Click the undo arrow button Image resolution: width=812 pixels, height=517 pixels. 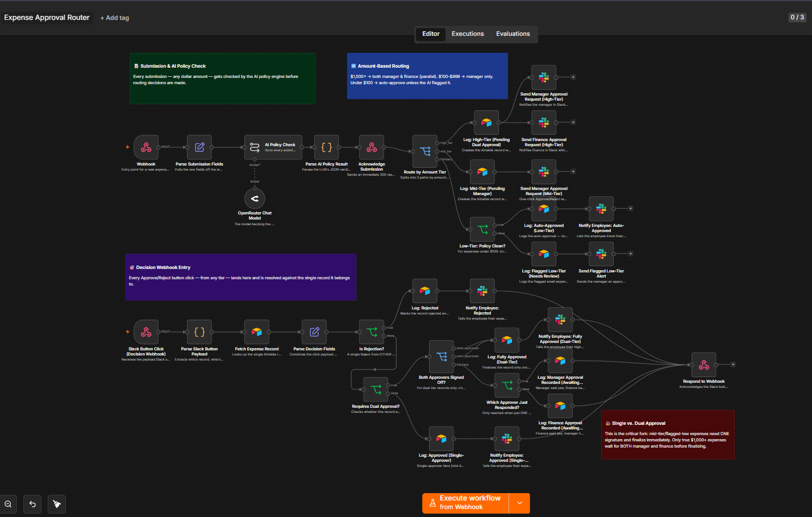pos(32,504)
